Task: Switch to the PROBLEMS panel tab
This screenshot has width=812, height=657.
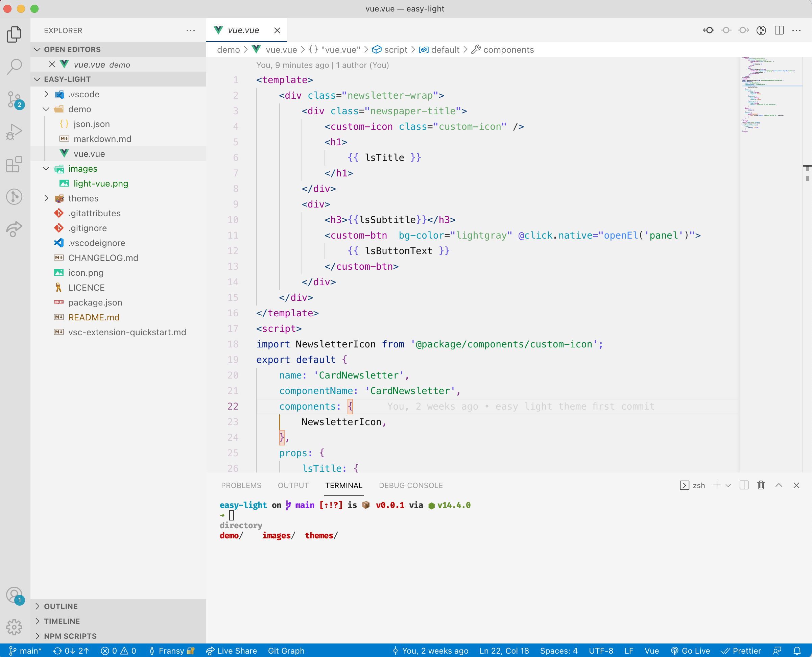Action: [241, 485]
